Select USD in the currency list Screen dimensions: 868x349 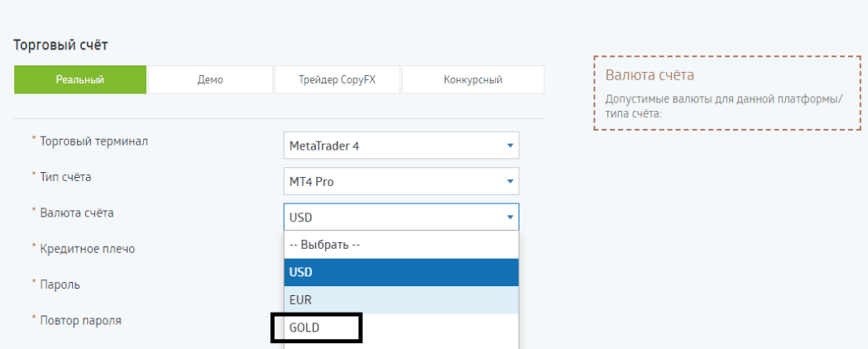point(401,272)
